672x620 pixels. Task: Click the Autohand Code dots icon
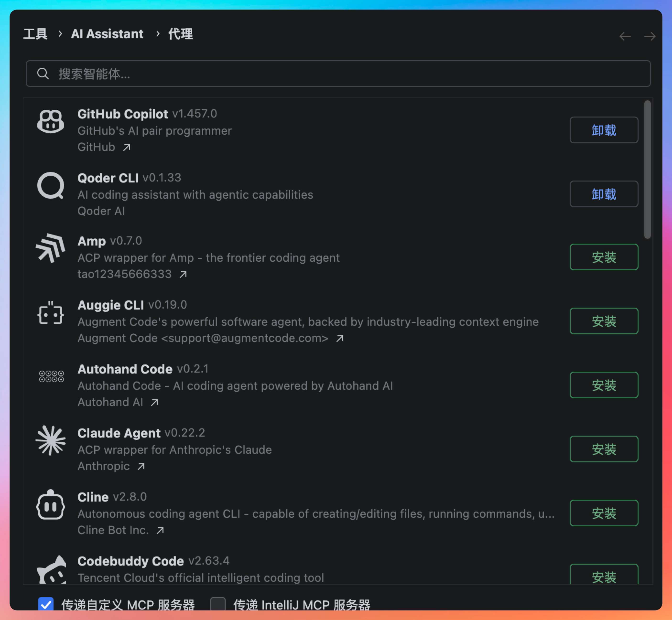tap(51, 376)
